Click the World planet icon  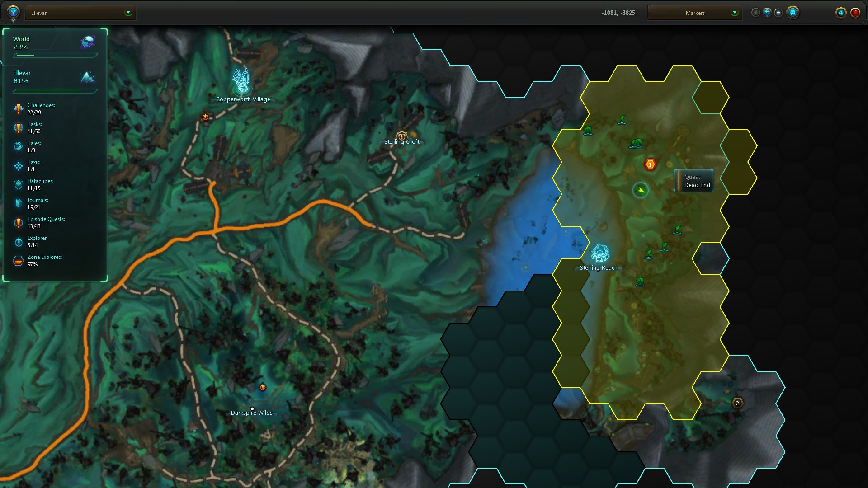(88, 42)
